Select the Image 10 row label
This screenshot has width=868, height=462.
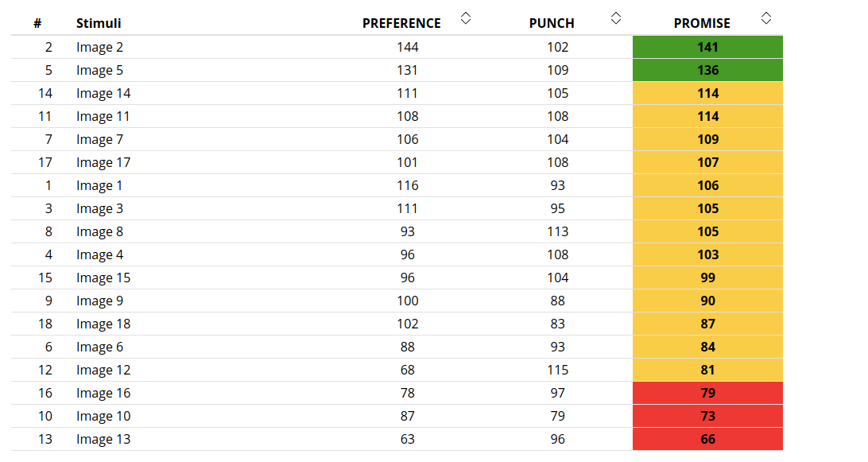[x=103, y=416]
